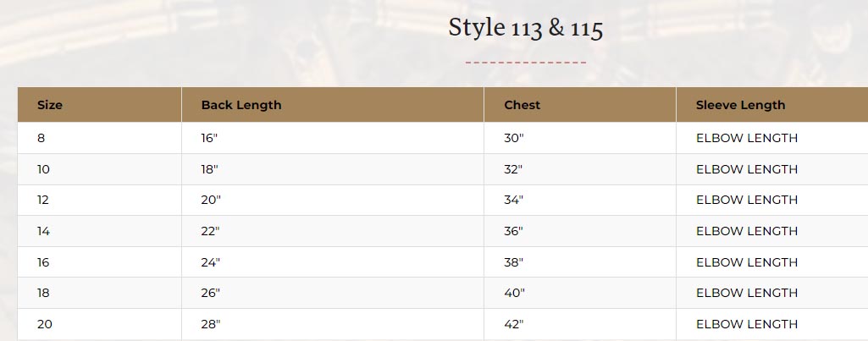Screen dimensions: 868x341
Task: Click the 30" chest cell
Action: [514, 138]
